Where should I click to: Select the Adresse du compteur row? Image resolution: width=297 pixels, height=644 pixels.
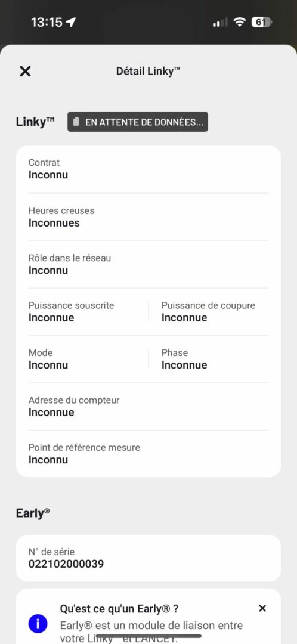(x=148, y=407)
